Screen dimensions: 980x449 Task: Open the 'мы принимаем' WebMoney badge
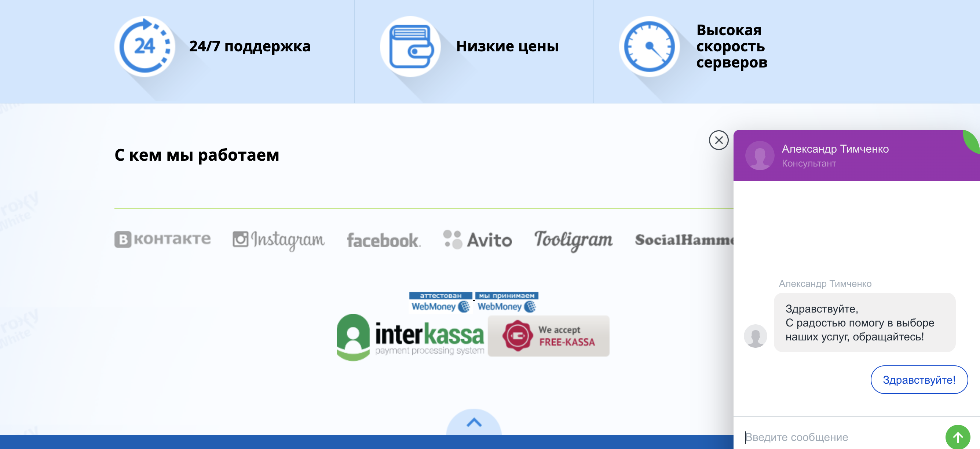click(x=507, y=302)
